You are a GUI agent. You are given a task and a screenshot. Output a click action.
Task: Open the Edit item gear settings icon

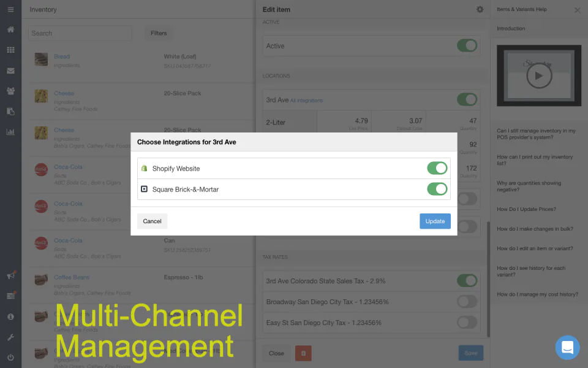coord(480,9)
